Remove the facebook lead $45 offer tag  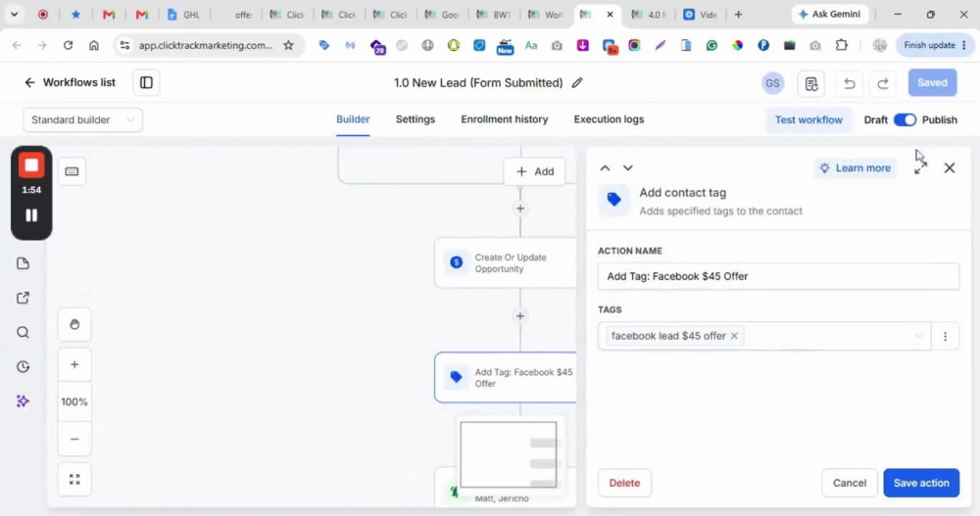[734, 336]
